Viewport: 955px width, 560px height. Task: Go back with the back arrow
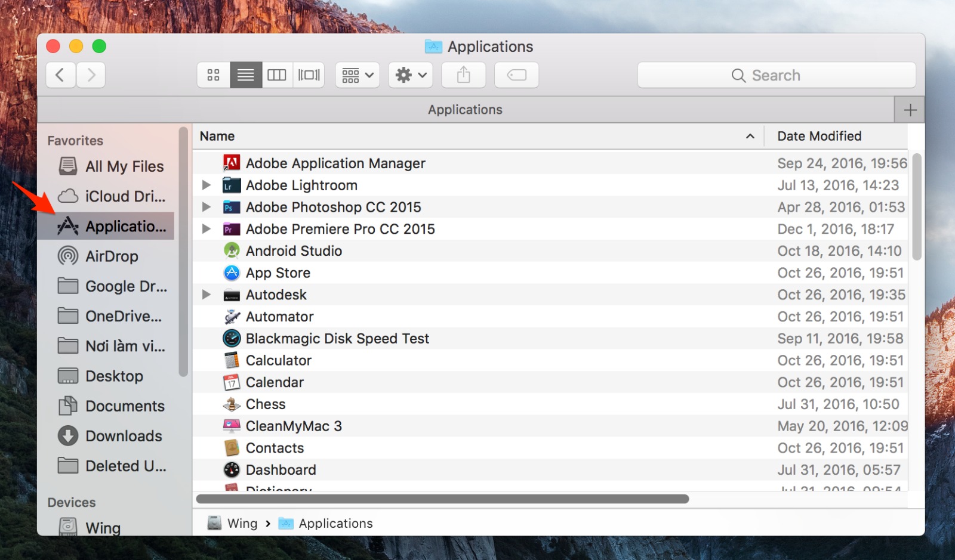click(x=60, y=75)
